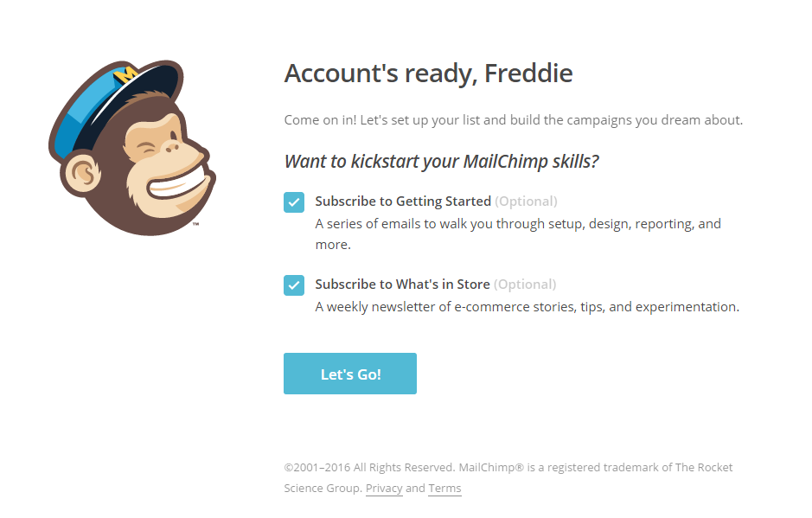Click the 'Account's ready, Freddie' heading
812x518 pixels.
pos(428,74)
